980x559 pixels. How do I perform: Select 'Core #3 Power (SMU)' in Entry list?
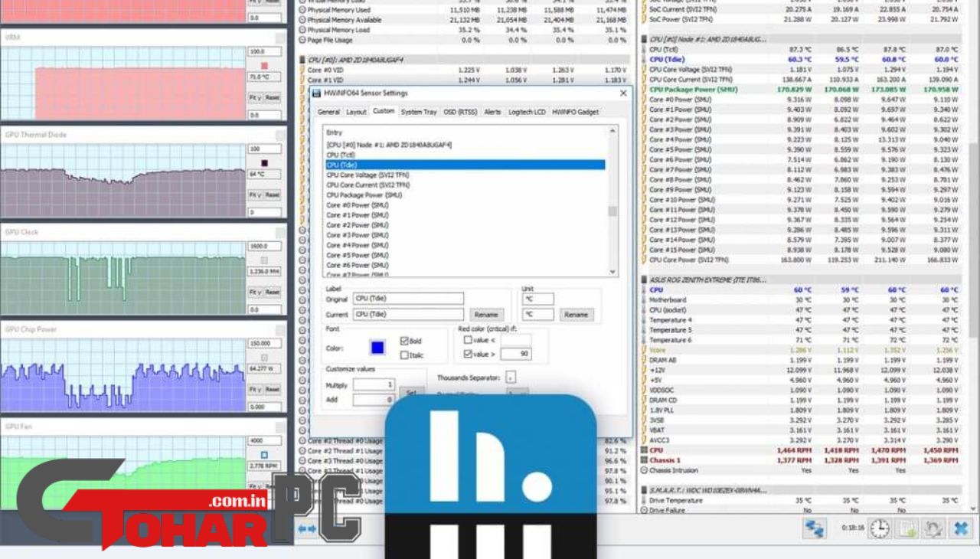click(358, 235)
